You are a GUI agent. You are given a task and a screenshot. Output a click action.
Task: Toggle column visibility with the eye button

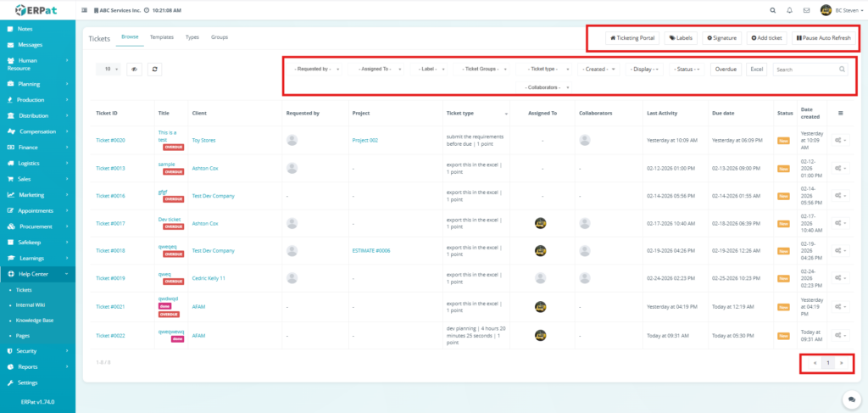134,70
